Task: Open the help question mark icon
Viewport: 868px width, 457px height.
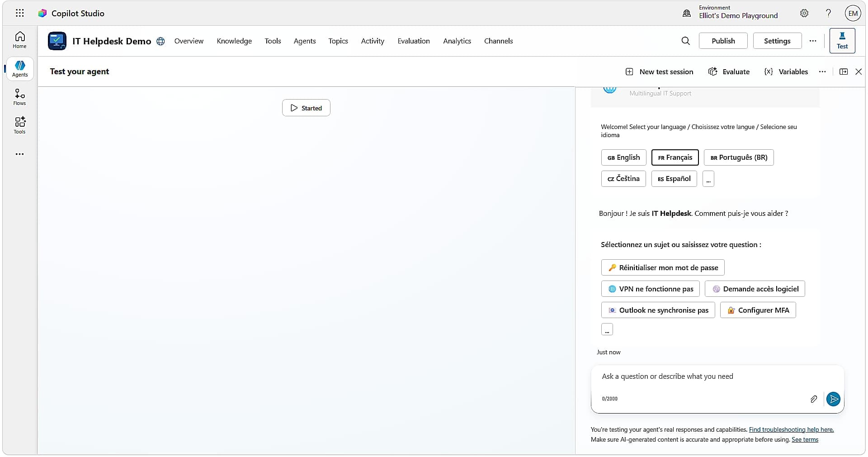Action: [828, 13]
